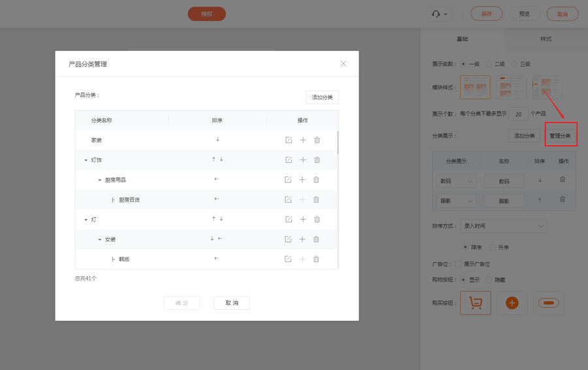The height and width of the screenshot is (370, 588).
Task: Open the 排序方式 录入时间 dropdown
Action: pyautogui.click(x=503, y=226)
